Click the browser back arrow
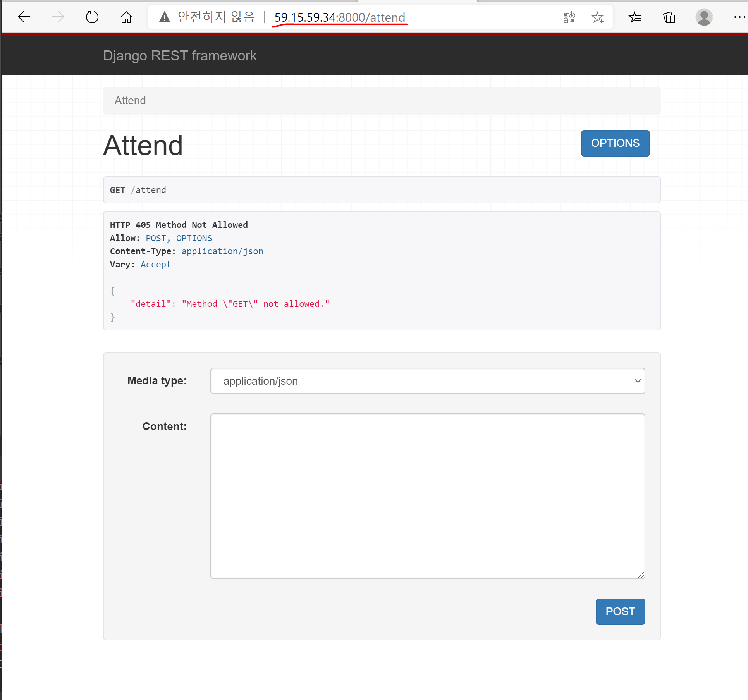Viewport: 748px width, 700px height. click(x=24, y=17)
